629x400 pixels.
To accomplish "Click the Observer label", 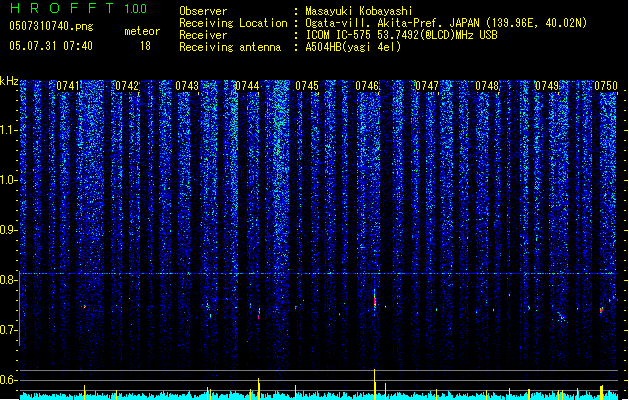I will click(x=203, y=11).
